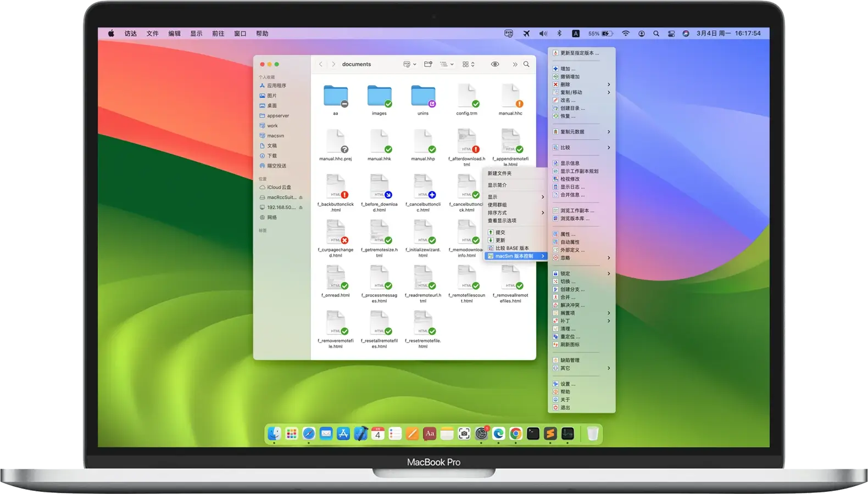Select 创建分支 (create branch) in macSvn submenu
Screen dimensions: 868x494
(572, 289)
